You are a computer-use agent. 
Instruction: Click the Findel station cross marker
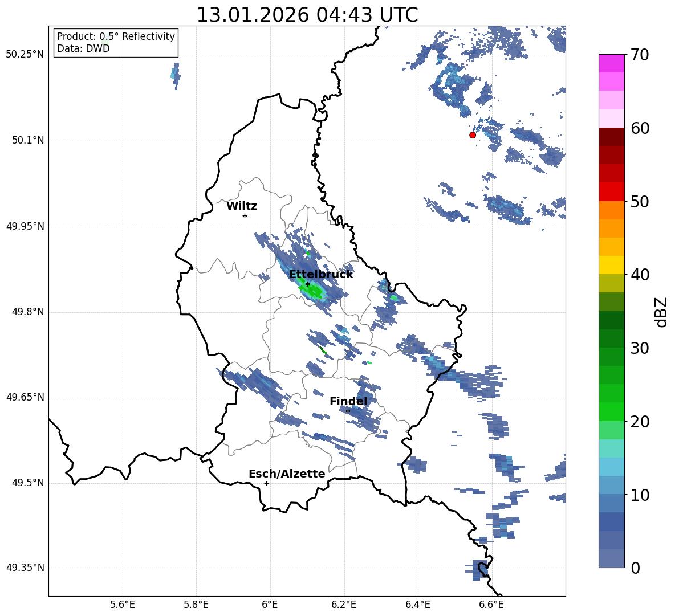[348, 411]
